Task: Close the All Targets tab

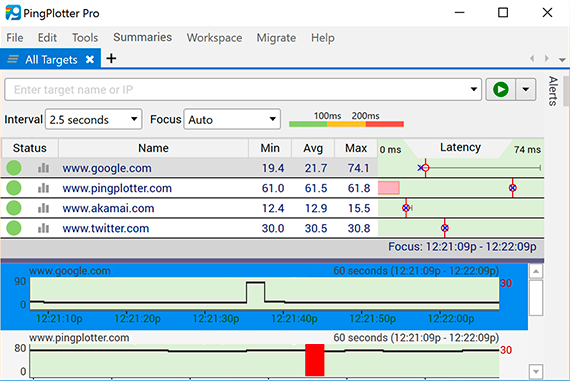Action: [x=90, y=59]
